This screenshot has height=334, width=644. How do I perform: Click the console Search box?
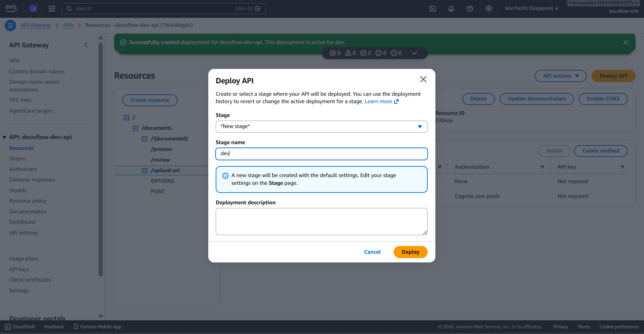point(164,9)
